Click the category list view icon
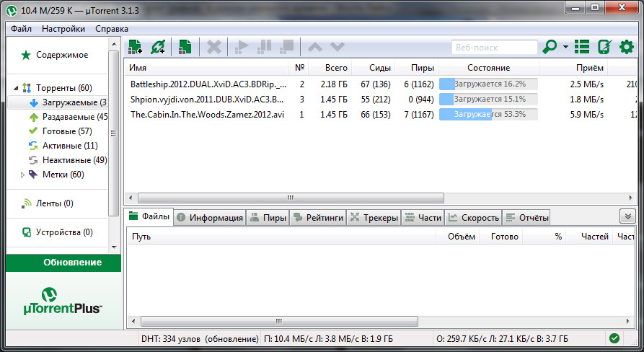 582,47
